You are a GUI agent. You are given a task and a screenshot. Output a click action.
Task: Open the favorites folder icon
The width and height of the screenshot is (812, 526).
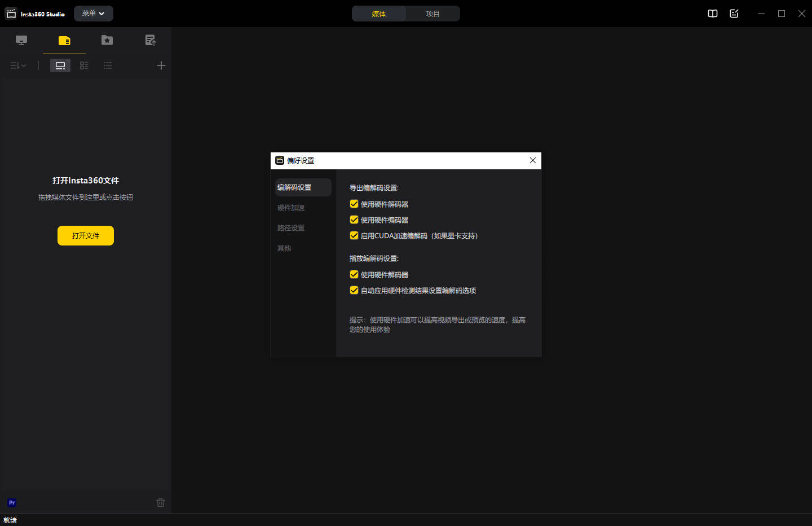pos(107,40)
